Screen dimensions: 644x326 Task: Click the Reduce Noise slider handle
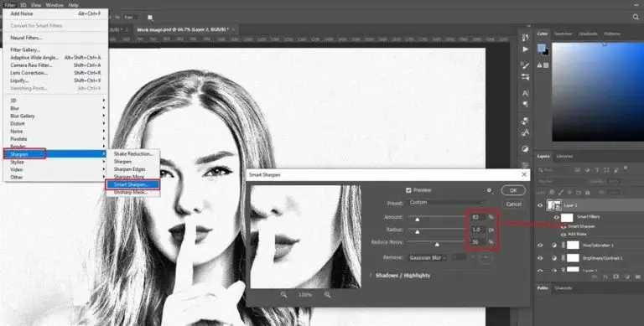[438, 245]
